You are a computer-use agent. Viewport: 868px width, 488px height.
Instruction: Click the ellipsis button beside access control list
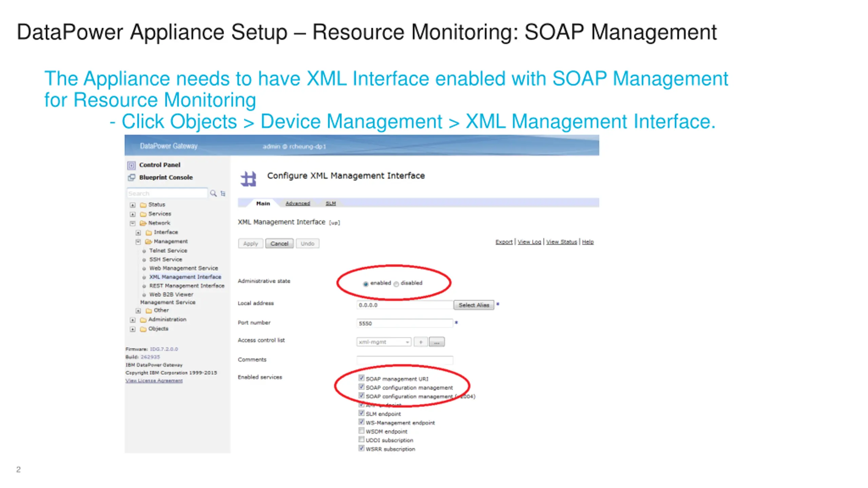[x=437, y=342]
